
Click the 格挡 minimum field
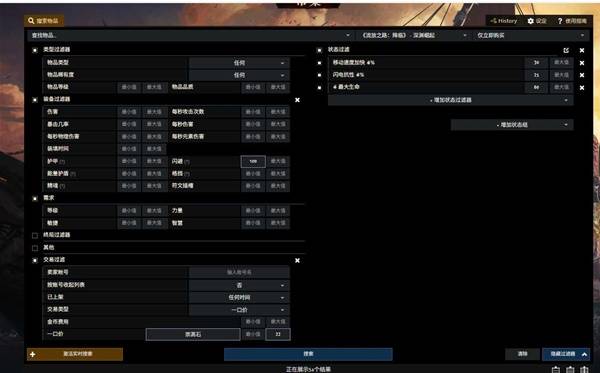253,174
